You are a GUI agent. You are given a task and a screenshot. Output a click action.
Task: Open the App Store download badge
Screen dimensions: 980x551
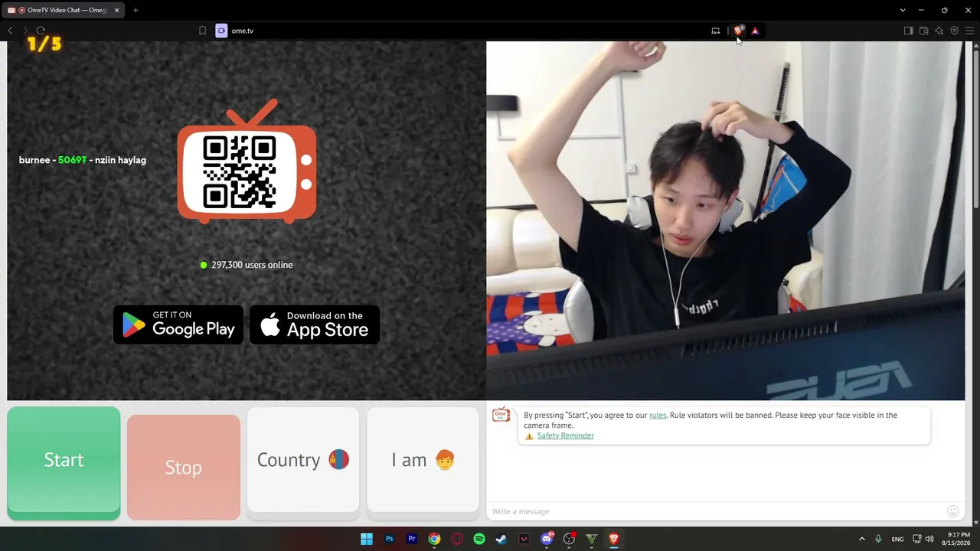coord(315,324)
